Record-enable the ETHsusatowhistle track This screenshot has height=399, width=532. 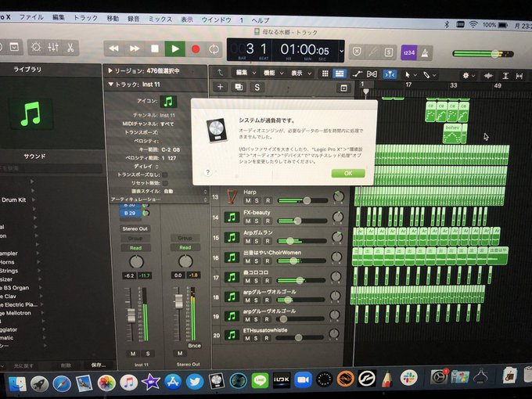coord(267,338)
